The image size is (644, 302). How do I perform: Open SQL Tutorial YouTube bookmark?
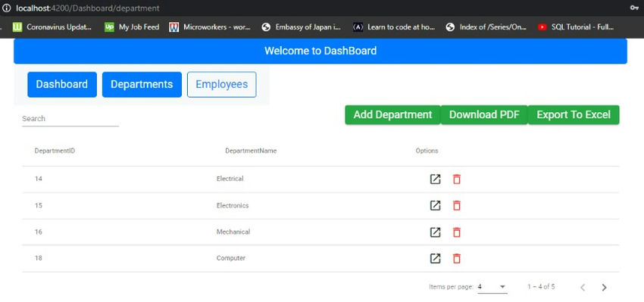tap(577, 27)
